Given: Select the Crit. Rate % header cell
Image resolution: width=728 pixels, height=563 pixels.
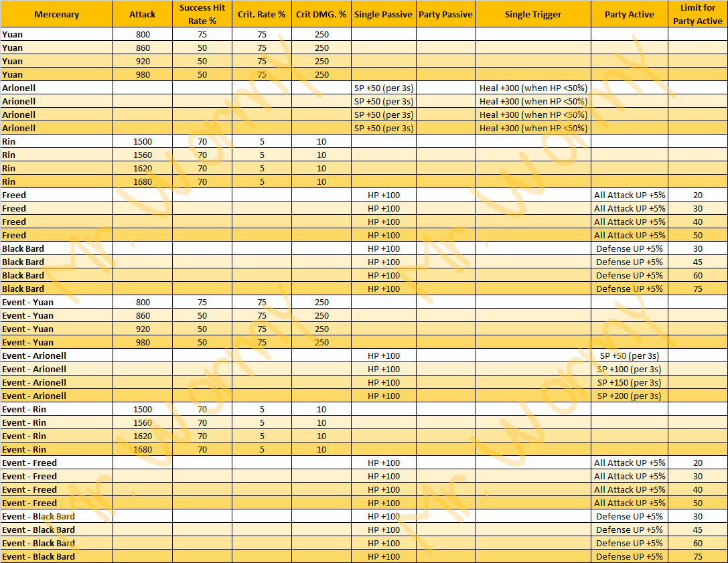Looking at the screenshot, I should pyautogui.click(x=262, y=14).
